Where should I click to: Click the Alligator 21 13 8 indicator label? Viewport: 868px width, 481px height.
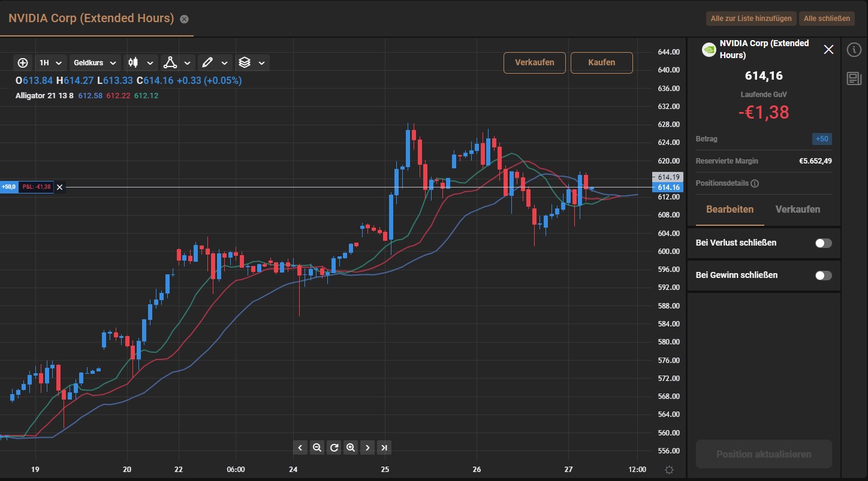(45, 95)
